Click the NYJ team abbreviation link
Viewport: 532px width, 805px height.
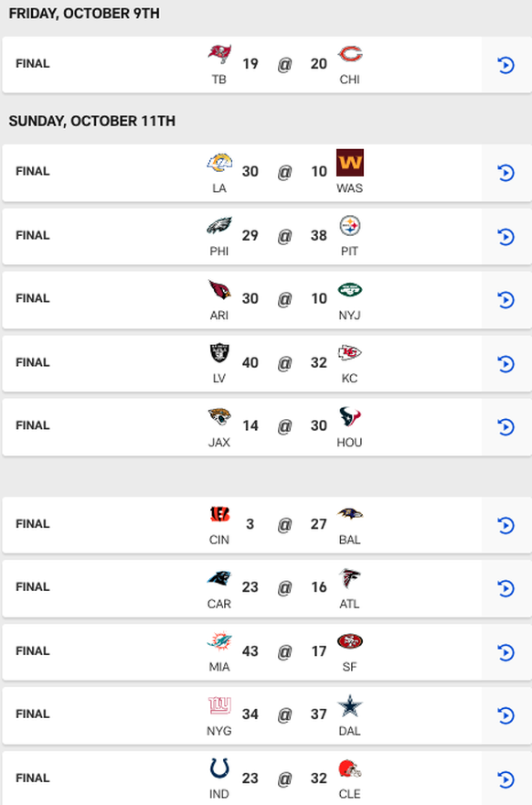click(x=349, y=315)
